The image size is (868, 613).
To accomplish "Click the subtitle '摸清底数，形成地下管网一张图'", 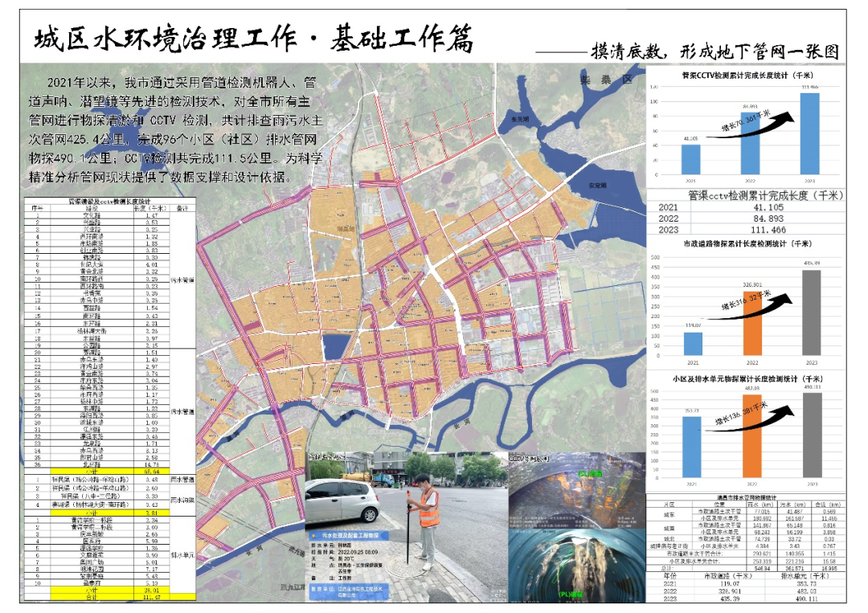I will click(x=715, y=51).
